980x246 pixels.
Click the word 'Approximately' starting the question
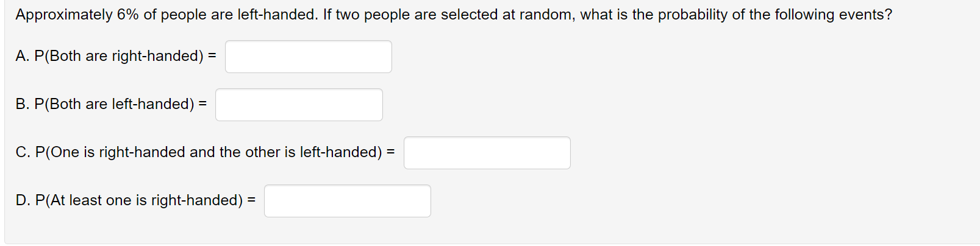(x=64, y=15)
